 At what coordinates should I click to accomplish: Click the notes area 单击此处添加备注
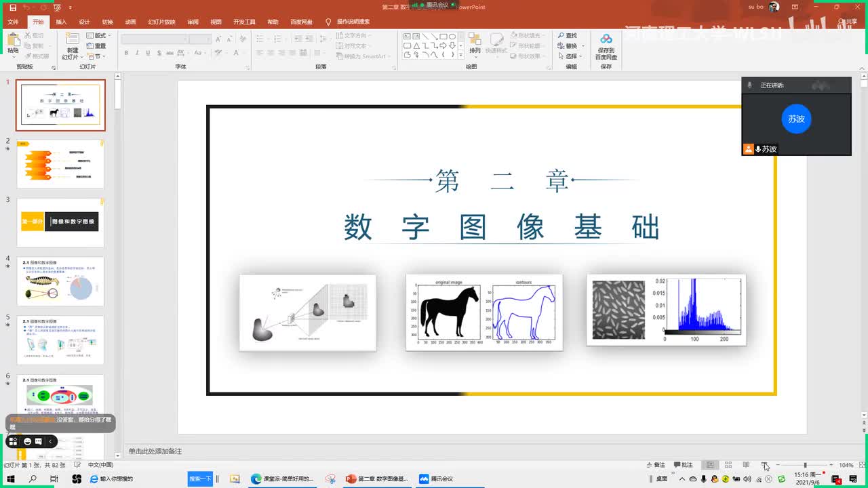(x=155, y=451)
